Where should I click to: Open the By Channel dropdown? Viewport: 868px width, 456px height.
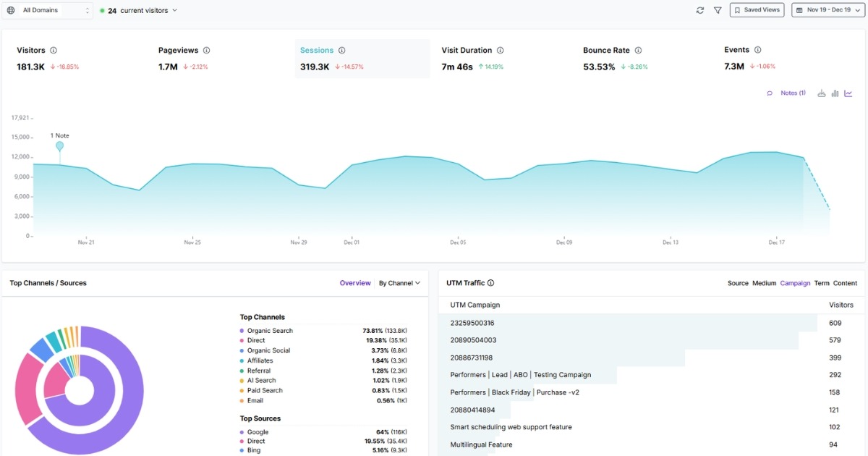coord(399,283)
